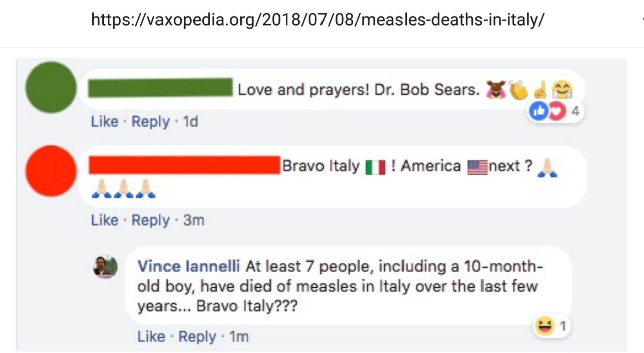Click the red circle avatar
Image resolution: width=644 pixels, height=353 pixels.
pyautogui.click(x=51, y=170)
